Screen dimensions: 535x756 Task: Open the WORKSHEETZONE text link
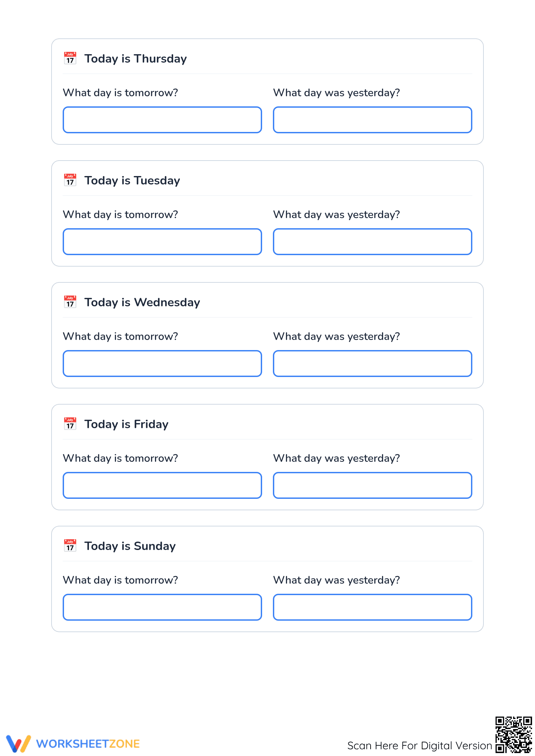88,744
